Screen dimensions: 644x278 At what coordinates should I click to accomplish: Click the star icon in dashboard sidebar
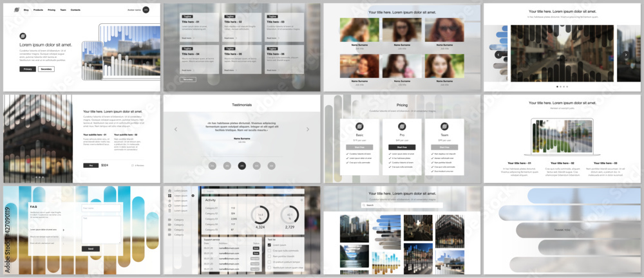click(x=169, y=201)
